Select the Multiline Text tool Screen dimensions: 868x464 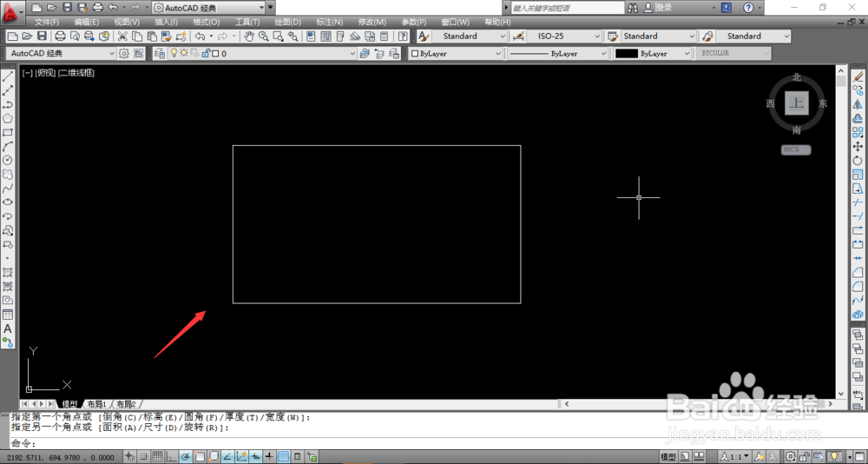[8, 328]
